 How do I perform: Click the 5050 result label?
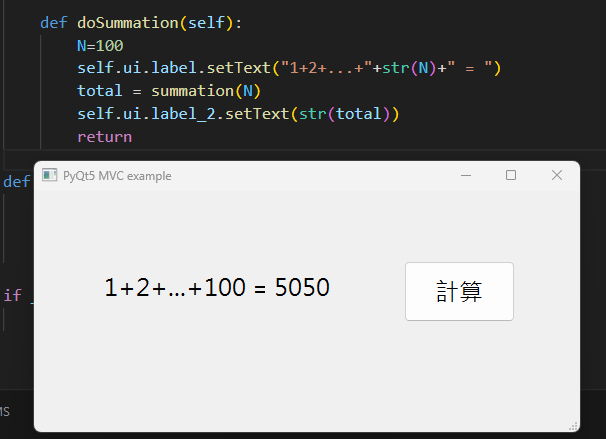[302, 289]
